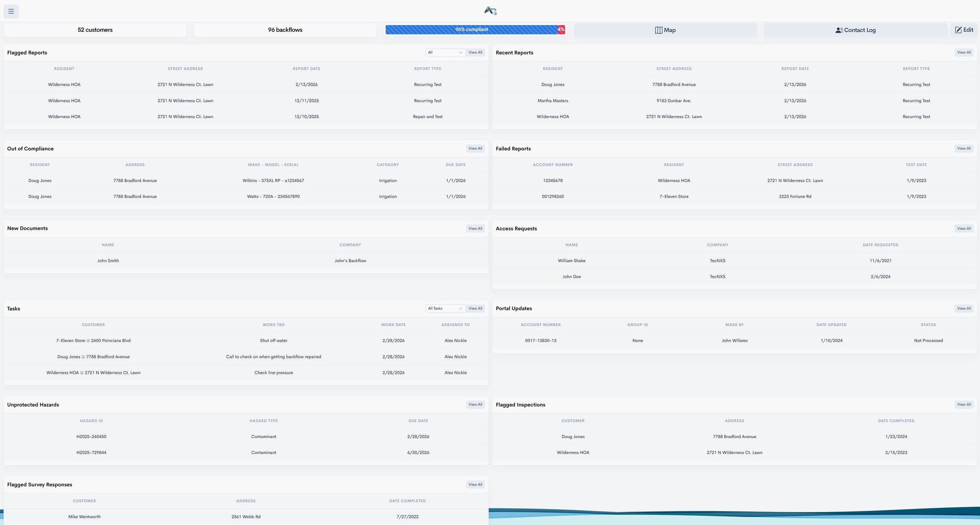Open hazard H2025-240450 row
Viewport: 980px width, 525px height.
click(91, 437)
